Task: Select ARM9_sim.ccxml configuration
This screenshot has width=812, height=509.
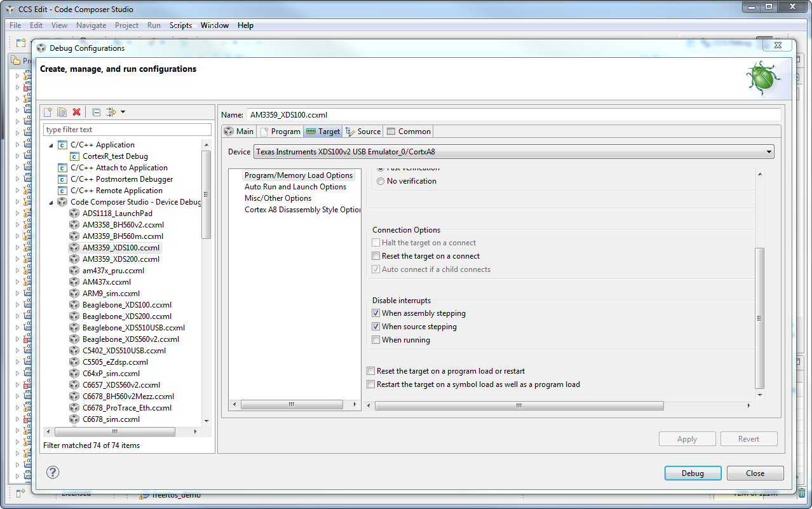Action: click(x=111, y=294)
